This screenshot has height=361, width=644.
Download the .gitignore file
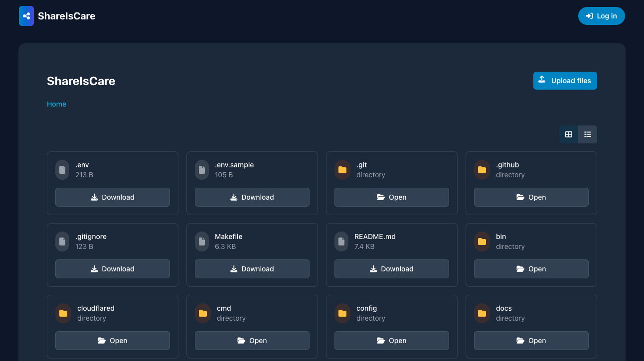coord(112,269)
